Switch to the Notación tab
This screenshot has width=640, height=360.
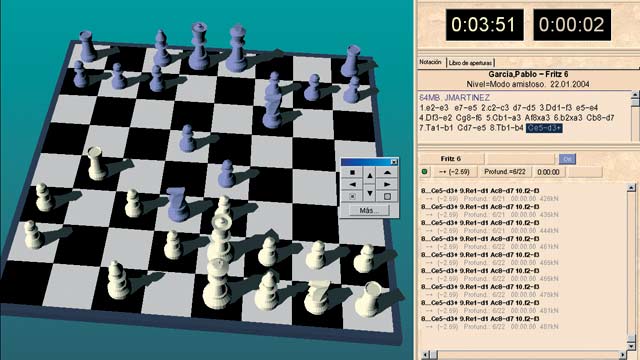[x=431, y=62]
